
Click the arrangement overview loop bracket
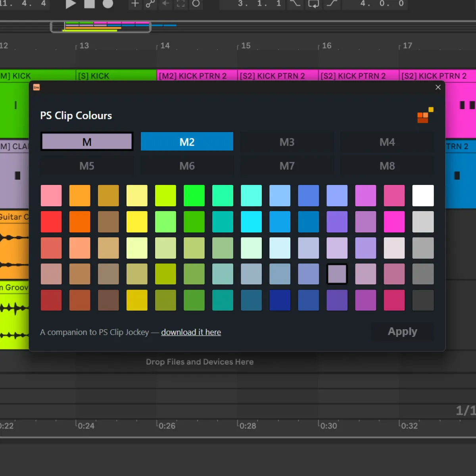click(x=100, y=27)
